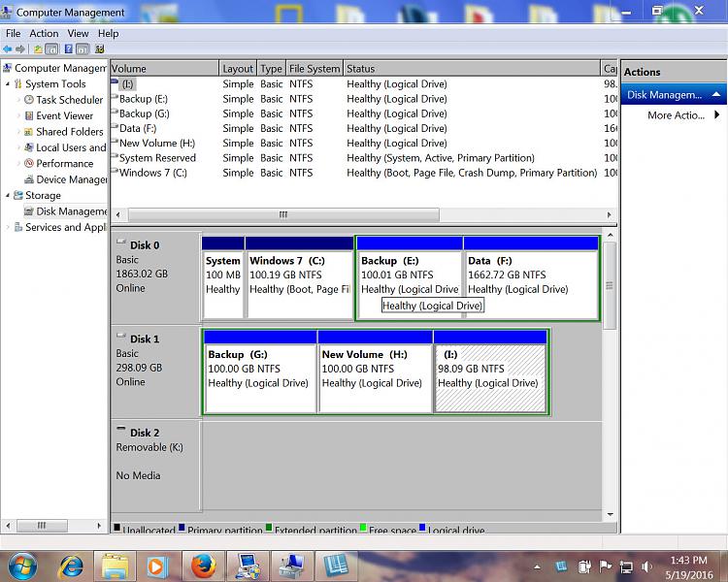
Task: Expand the Services and Applications node
Action: click(8, 227)
